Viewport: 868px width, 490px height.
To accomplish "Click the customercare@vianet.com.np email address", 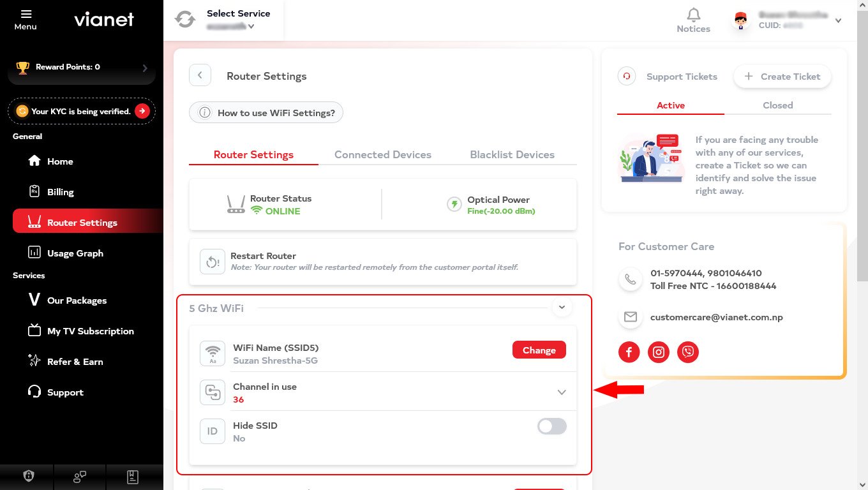I will point(716,317).
